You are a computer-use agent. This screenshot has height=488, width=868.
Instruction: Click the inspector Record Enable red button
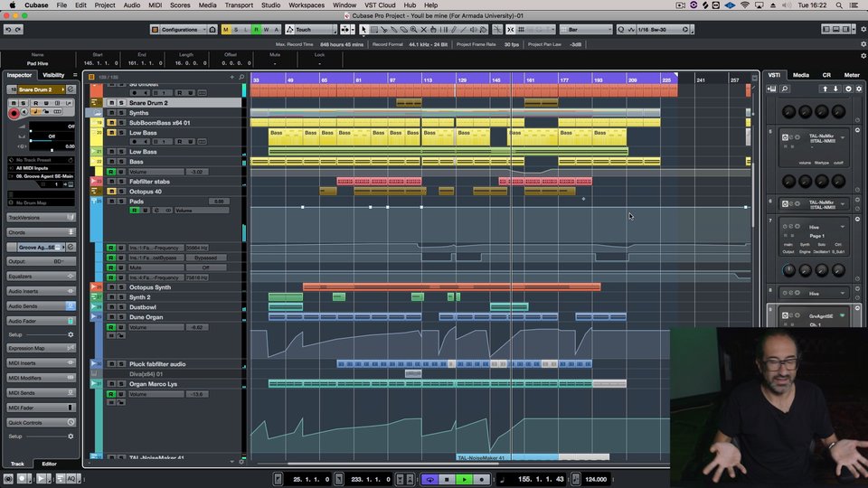coord(14,114)
